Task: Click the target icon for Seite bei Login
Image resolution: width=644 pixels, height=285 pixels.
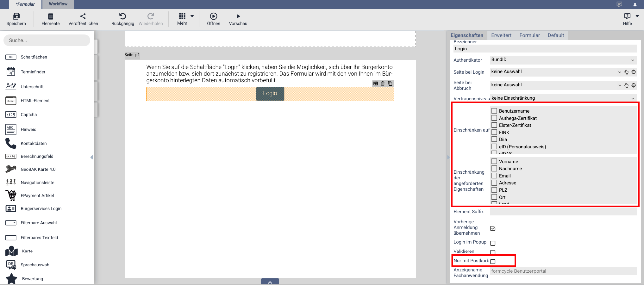Action: 634,72
